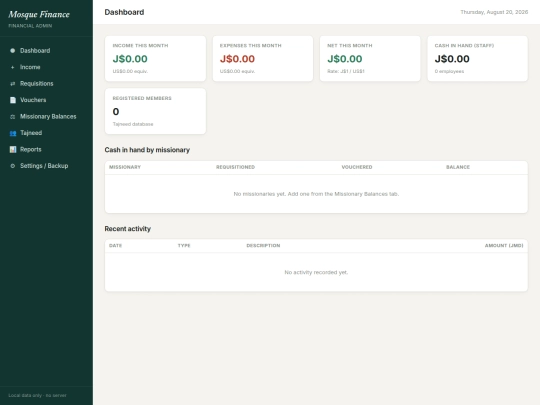Select the Net This Month card
The height and width of the screenshot is (405, 540).
coord(370,59)
